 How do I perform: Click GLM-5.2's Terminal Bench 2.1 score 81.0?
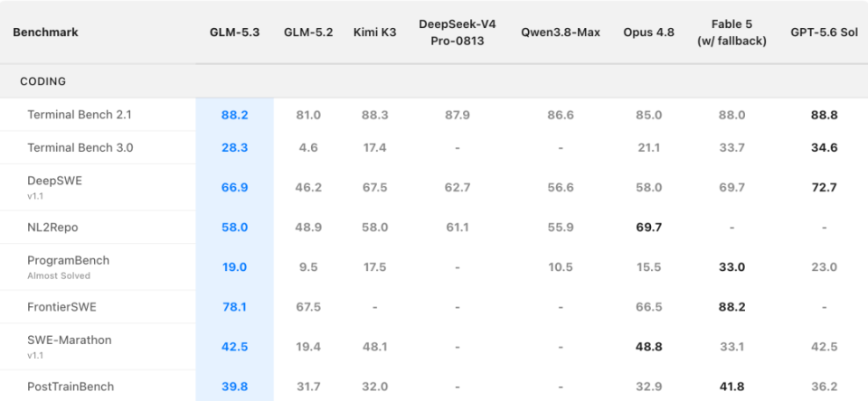click(308, 115)
